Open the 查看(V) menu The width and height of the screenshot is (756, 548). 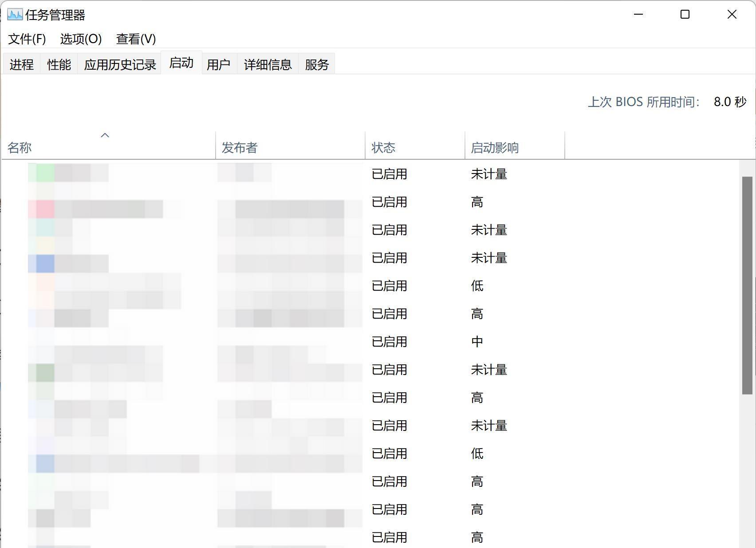tap(136, 39)
